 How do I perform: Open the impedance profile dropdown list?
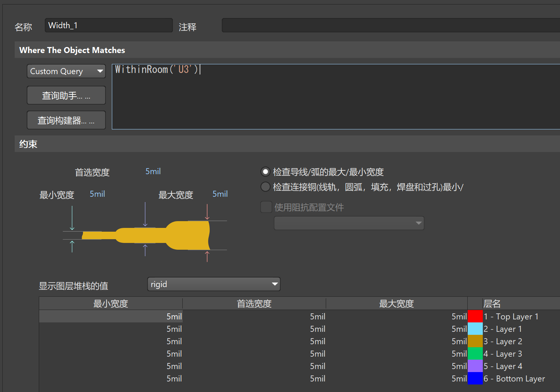click(349, 223)
